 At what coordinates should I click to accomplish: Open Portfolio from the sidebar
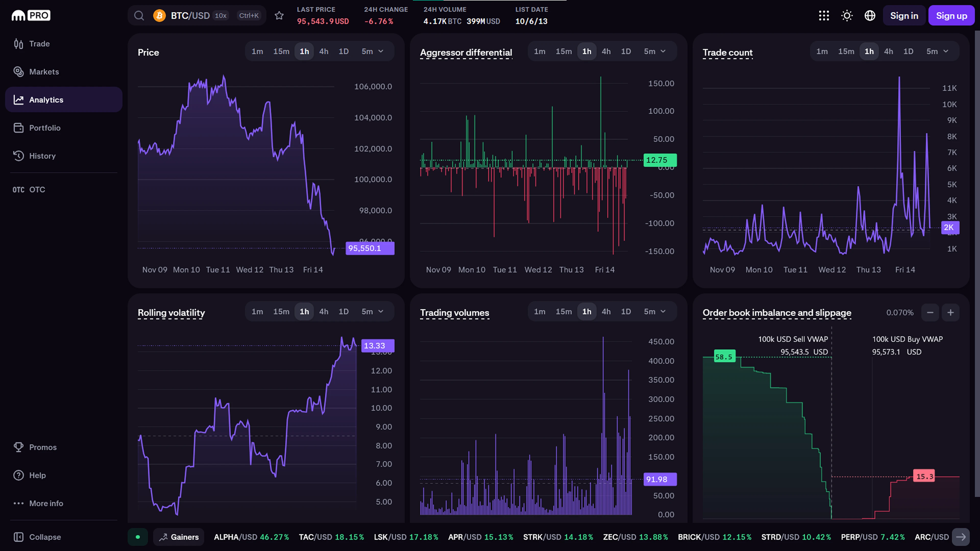pyautogui.click(x=44, y=128)
